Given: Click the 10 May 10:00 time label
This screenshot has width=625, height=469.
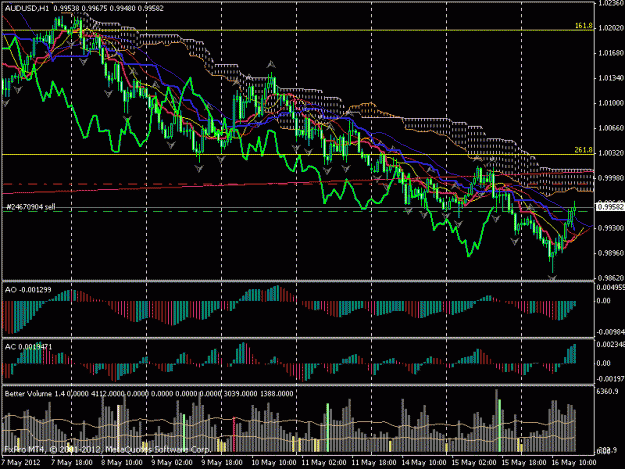Looking at the screenshot, I should (x=274, y=463).
